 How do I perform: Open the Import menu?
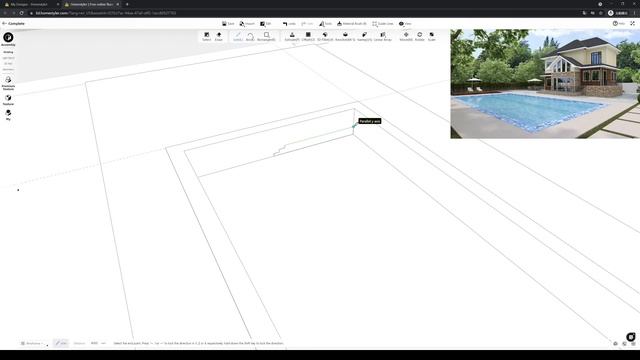click(x=247, y=24)
